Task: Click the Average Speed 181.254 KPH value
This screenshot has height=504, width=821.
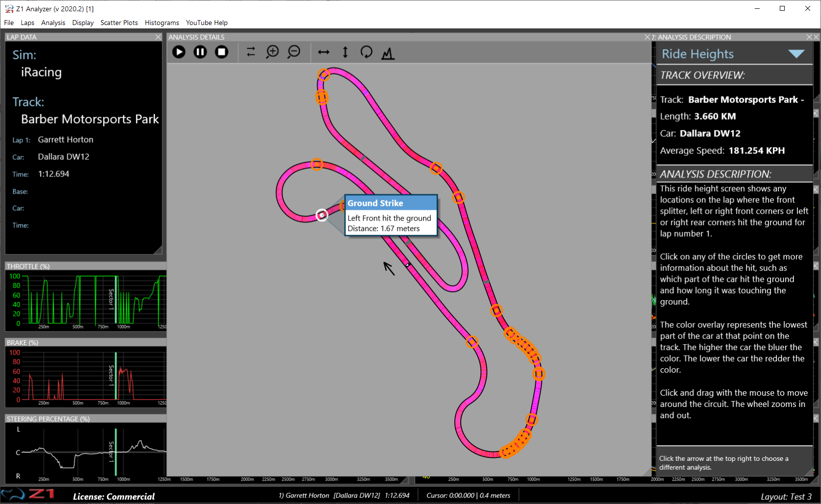Action: point(757,151)
